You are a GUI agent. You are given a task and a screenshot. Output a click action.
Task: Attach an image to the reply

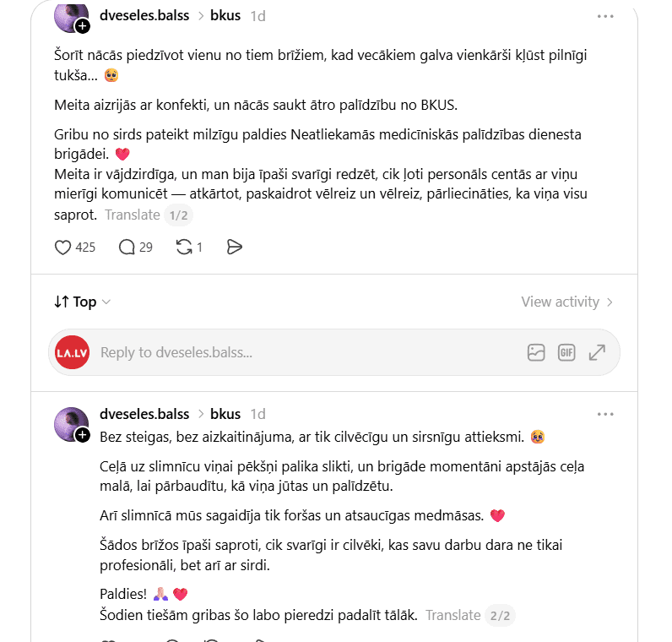click(536, 352)
